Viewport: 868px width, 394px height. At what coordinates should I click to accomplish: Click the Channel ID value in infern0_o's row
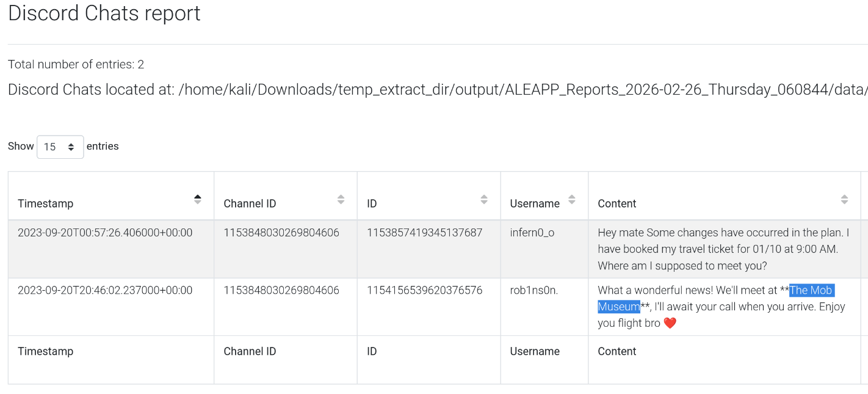point(281,233)
